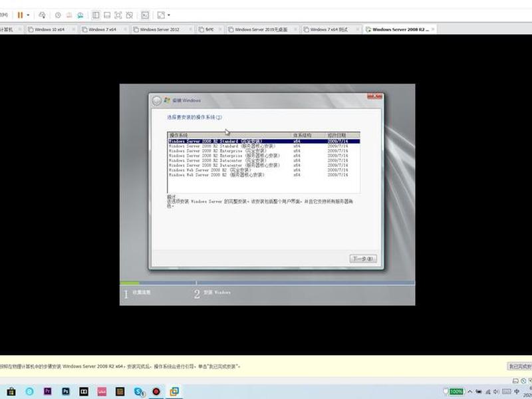
Task: Open the power options arrow beside Pause
Action: 28,15
